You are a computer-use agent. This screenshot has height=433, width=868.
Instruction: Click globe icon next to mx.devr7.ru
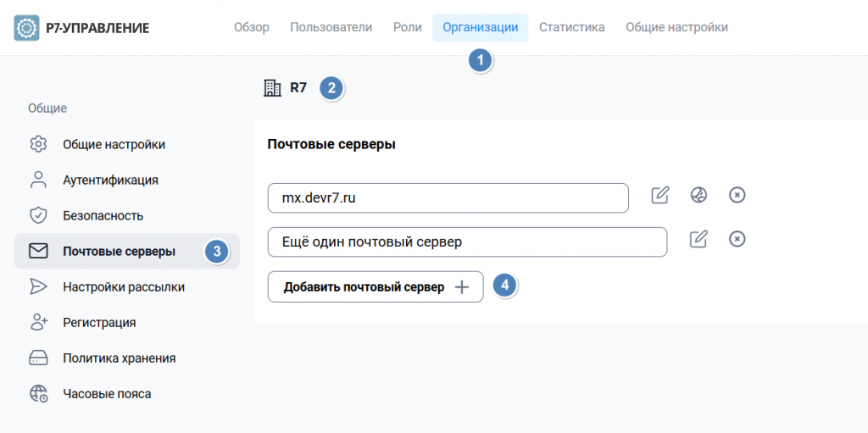click(x=698, y=196)
